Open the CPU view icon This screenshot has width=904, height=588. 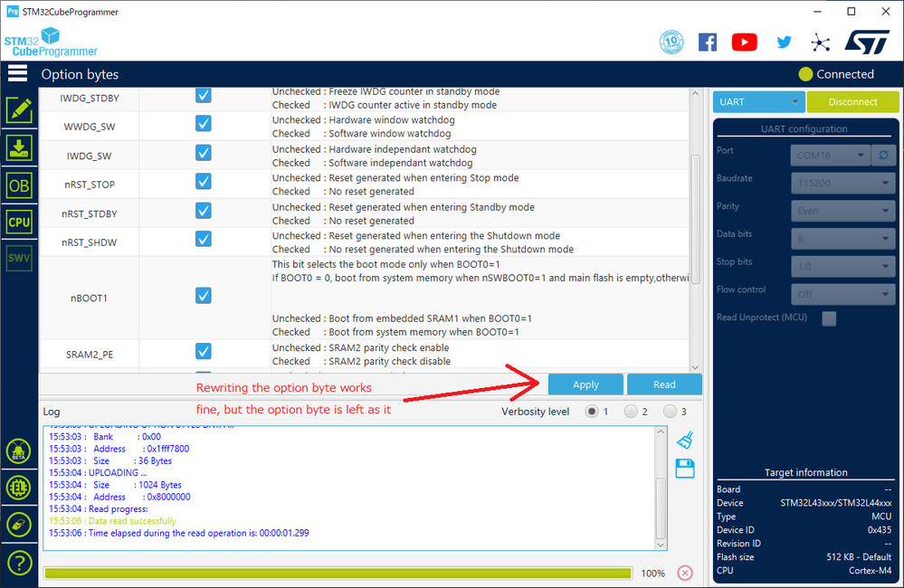click(19, 222)
